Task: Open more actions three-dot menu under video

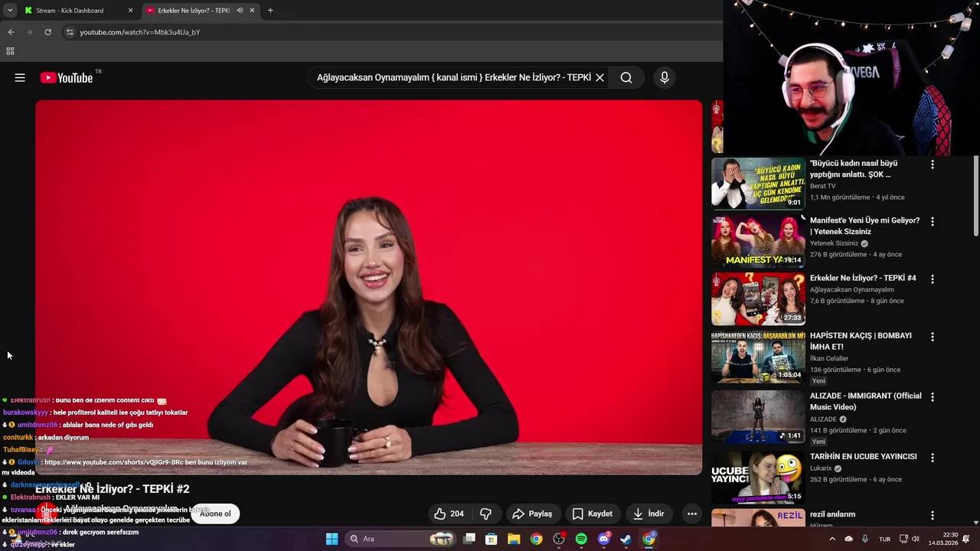Action: click(x=692, y=514)
